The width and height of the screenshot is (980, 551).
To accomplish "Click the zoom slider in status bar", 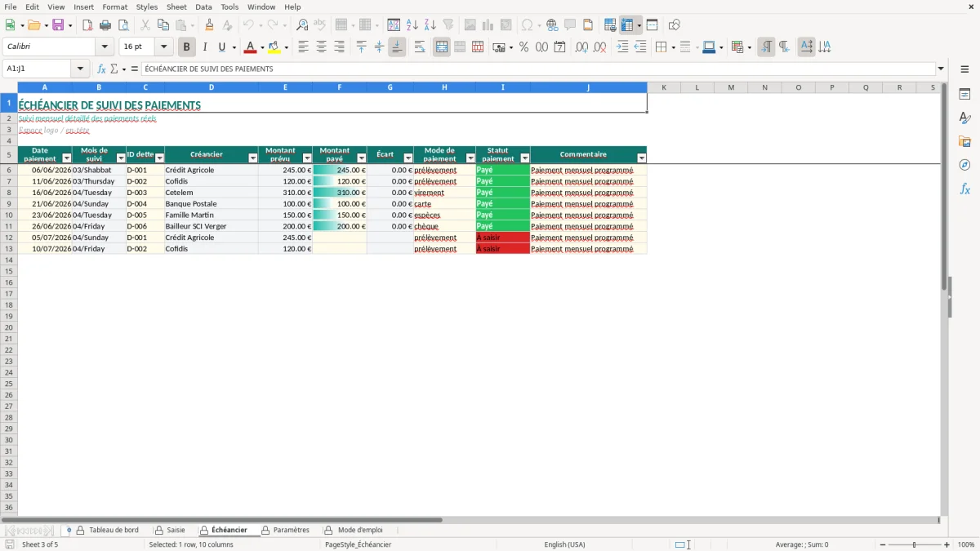I will click(x=915, y=544).
